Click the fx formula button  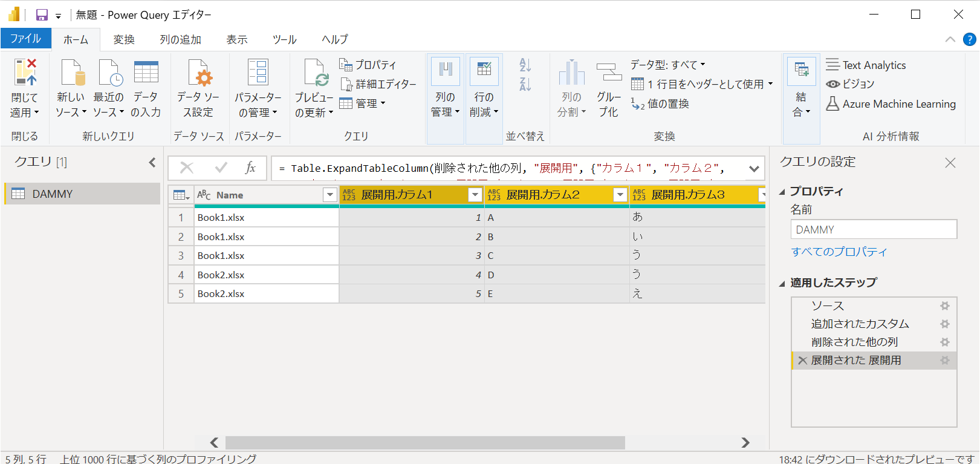[250, 168]
